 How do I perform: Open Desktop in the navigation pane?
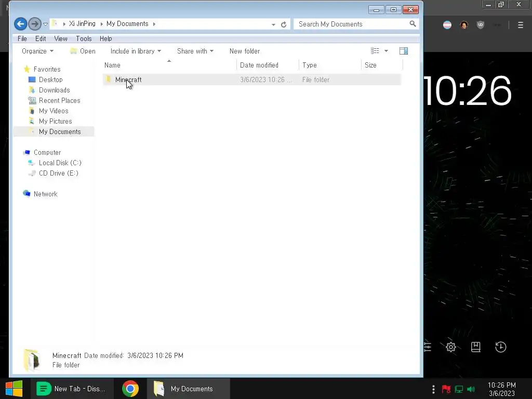(50, 79)
